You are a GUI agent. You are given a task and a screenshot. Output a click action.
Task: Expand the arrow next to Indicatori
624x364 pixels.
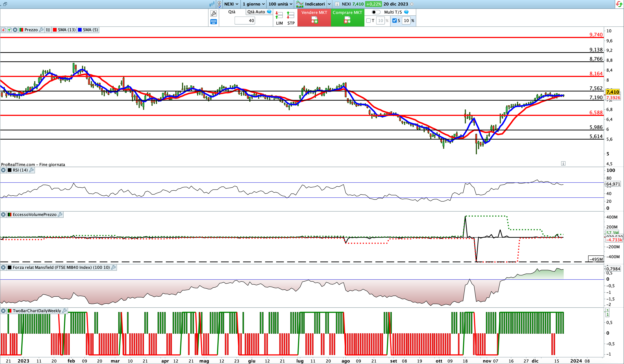pos(329,4)
